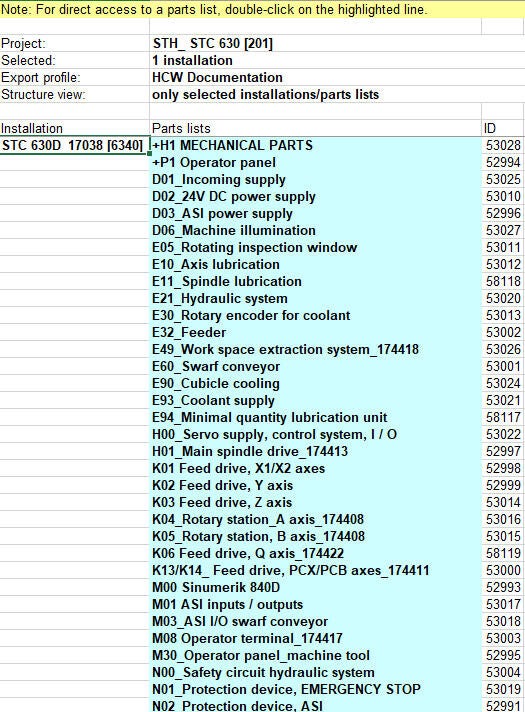The height and width of the screenshot is (712, 525).
Task: Select H00_Servo supply, control system row
Action: pyautogui.click(x=315, y=434)
